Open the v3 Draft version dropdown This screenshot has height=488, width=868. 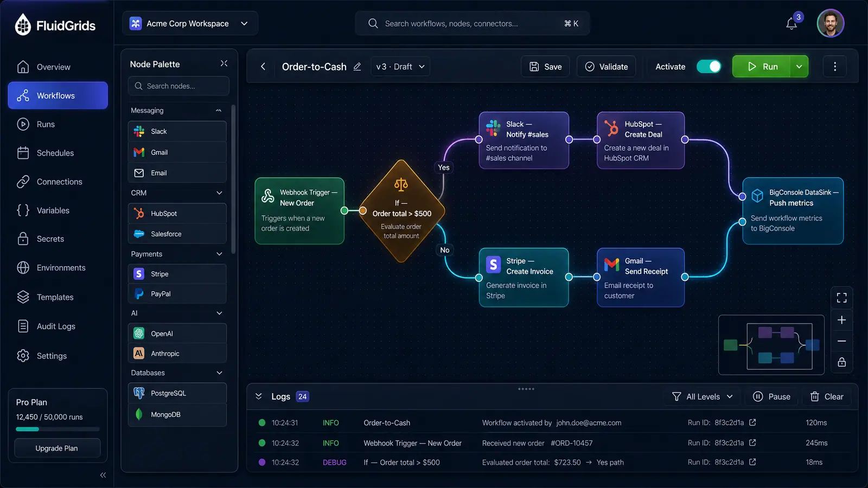coord(400,67)
